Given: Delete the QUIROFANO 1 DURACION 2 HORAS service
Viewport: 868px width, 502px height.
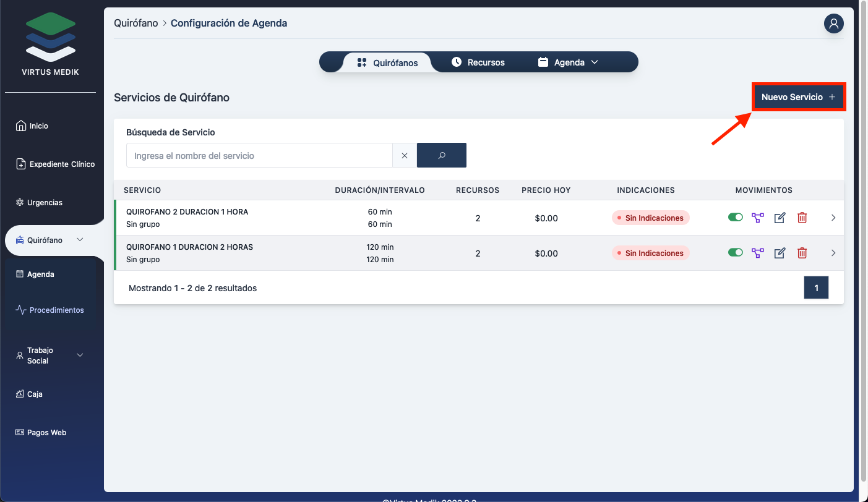Looking at the screenshot, I should pyautogui.click(x=802, y=253).
